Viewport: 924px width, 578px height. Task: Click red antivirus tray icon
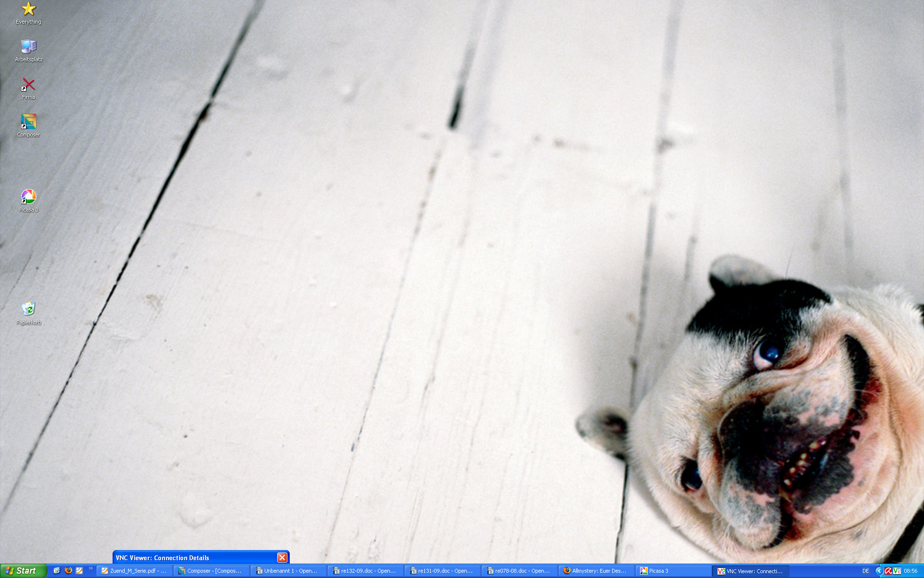coord(888,571)
